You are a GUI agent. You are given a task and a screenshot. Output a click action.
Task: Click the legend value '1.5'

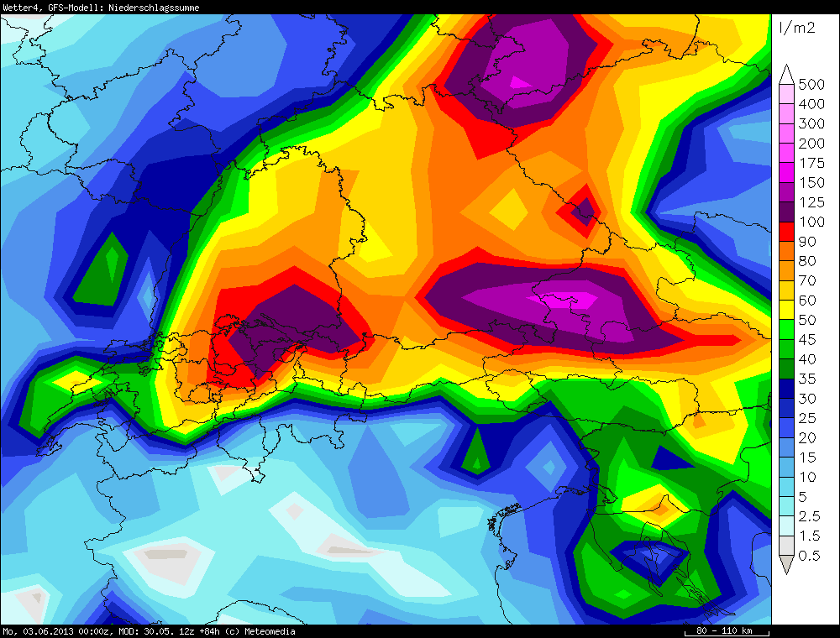(x=810, y=536)
